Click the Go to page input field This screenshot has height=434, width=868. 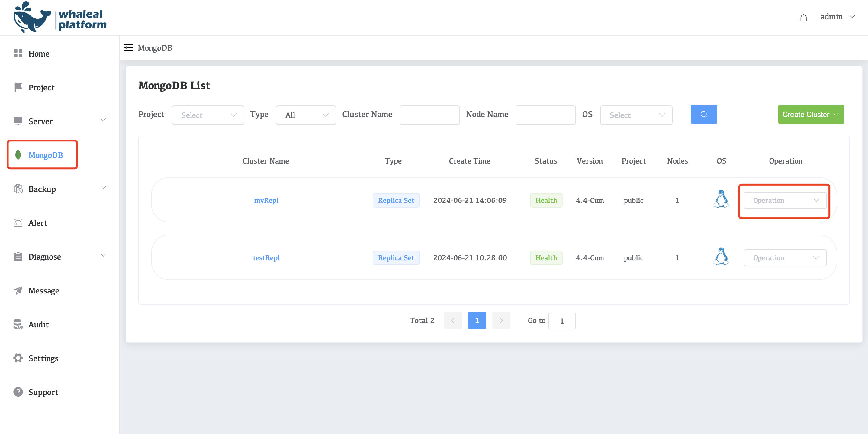pyautogui.click(x=562, y=320)
